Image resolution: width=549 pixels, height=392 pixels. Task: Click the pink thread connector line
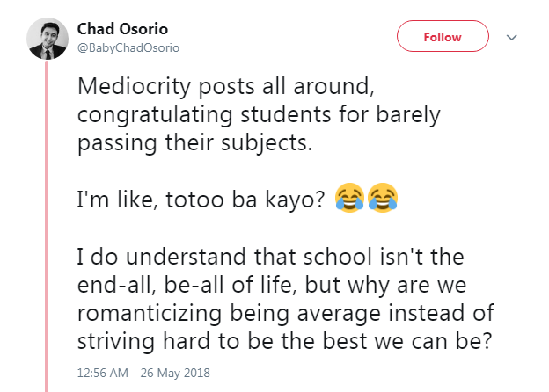pyautogui.click(x=47, y=226)
